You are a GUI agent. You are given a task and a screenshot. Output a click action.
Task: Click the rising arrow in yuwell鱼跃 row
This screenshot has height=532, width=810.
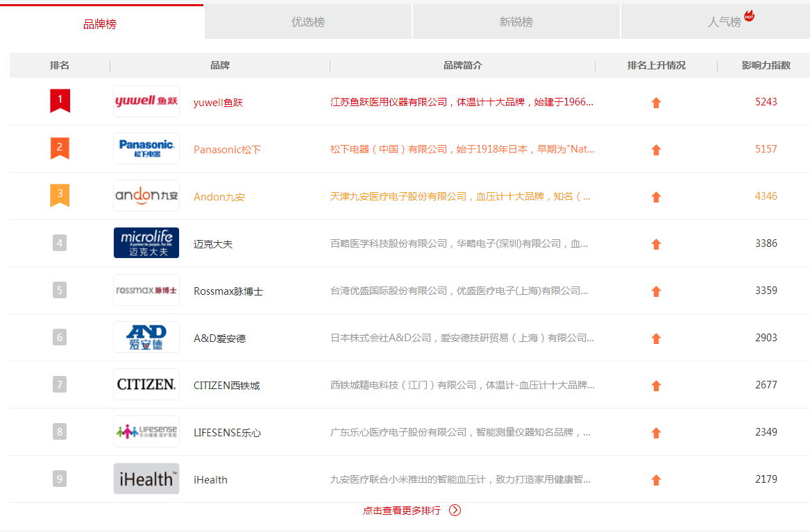656,103
